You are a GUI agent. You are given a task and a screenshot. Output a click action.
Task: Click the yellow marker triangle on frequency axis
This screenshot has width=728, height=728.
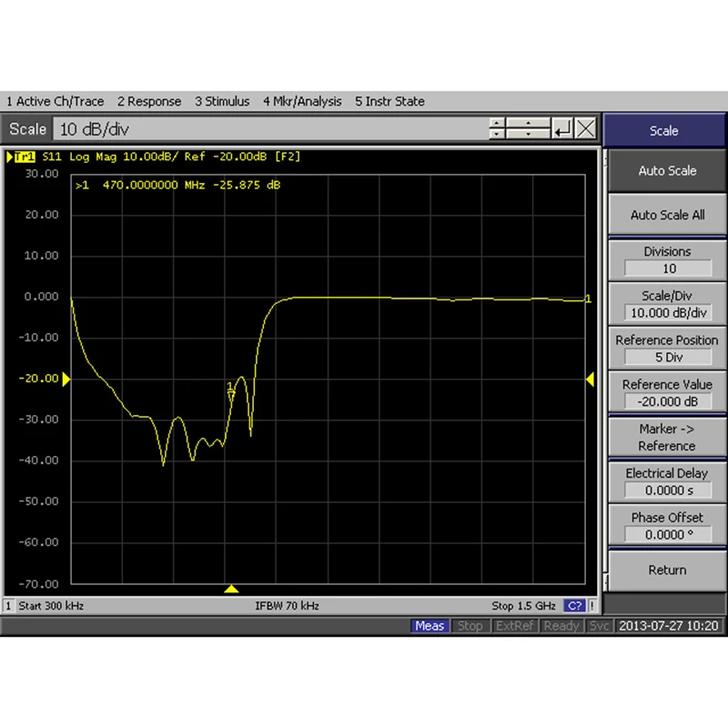tap(231, 589)
